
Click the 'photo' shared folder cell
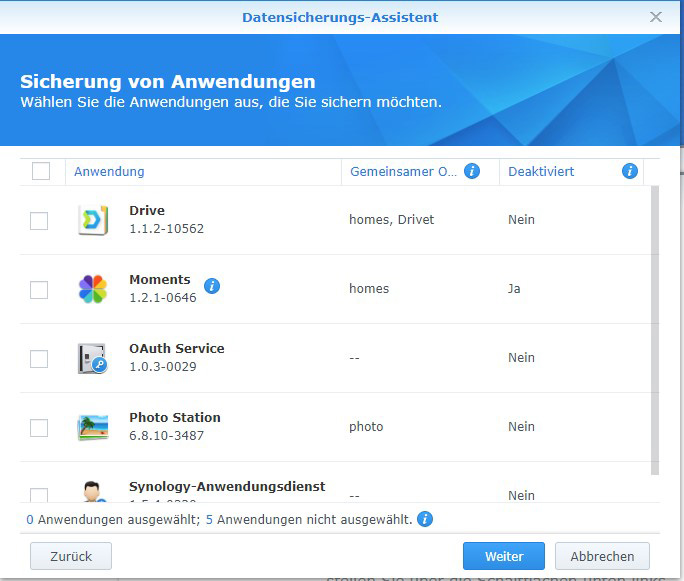pyautogui.click(x=366, y=427)
